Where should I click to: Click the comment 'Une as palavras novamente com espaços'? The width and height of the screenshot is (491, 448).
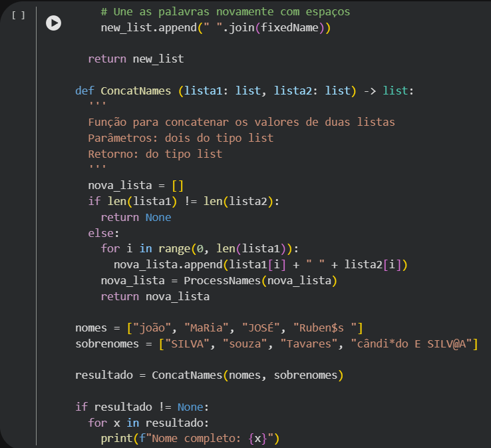point(226,12)
